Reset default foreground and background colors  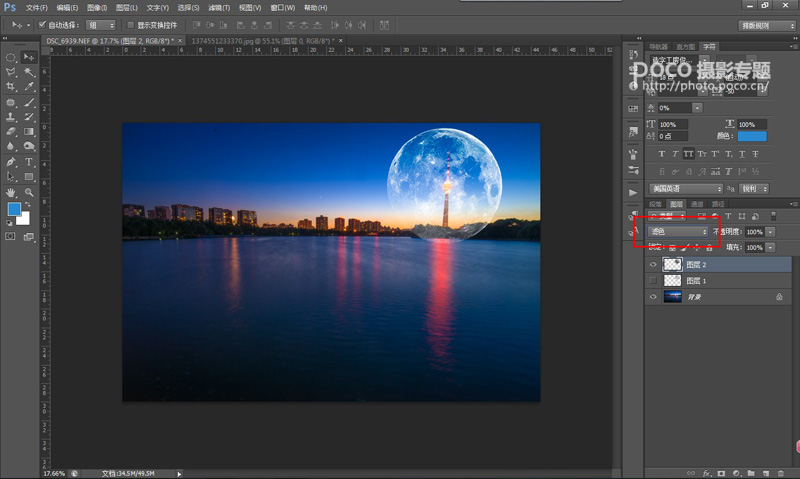coord(9,223)
